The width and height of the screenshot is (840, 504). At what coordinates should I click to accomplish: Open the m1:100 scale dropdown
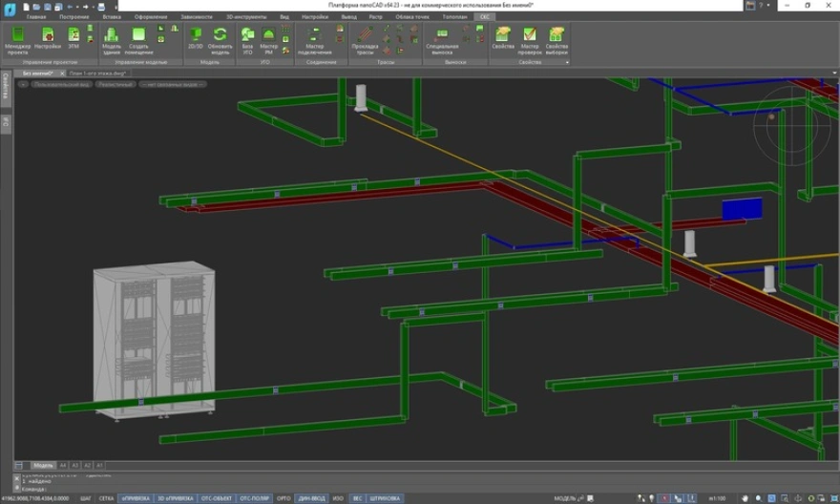(x=718, y=498)
